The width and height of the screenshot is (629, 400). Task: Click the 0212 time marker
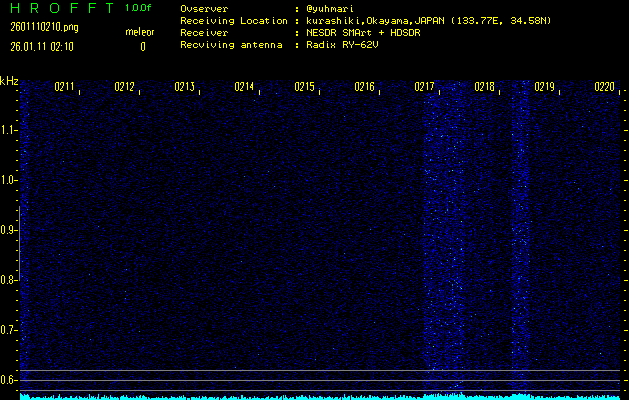124,87
